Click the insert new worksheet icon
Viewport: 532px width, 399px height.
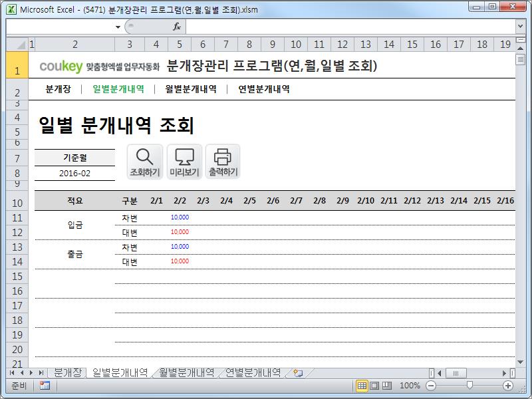[x=298, y=373]
